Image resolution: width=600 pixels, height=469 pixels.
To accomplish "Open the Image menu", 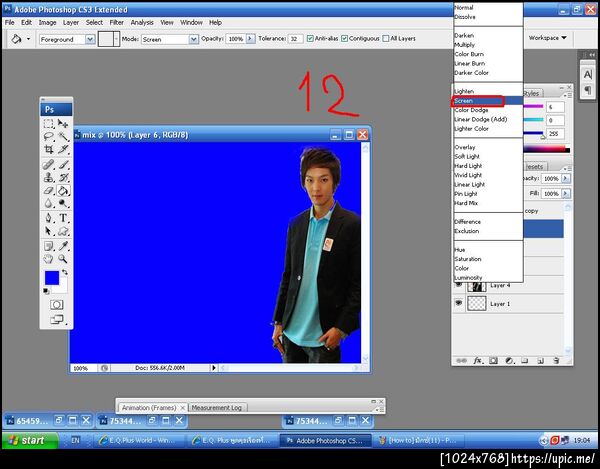I will (47, 23).
